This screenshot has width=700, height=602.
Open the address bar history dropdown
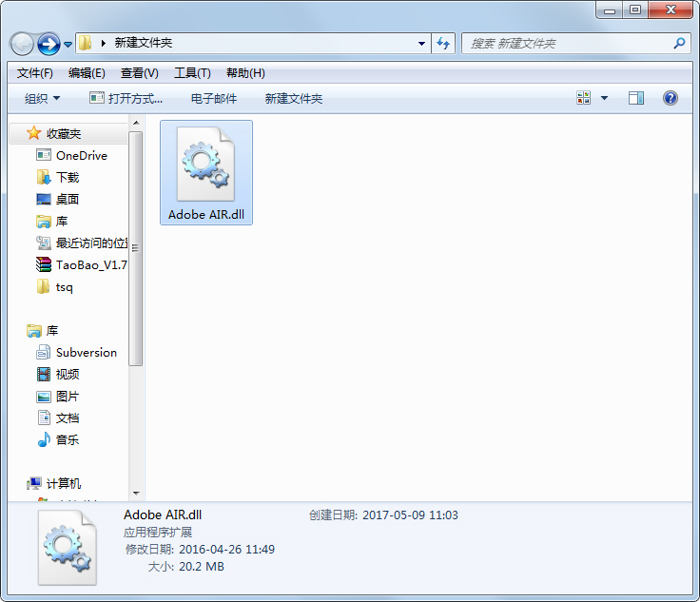[421, 44]
